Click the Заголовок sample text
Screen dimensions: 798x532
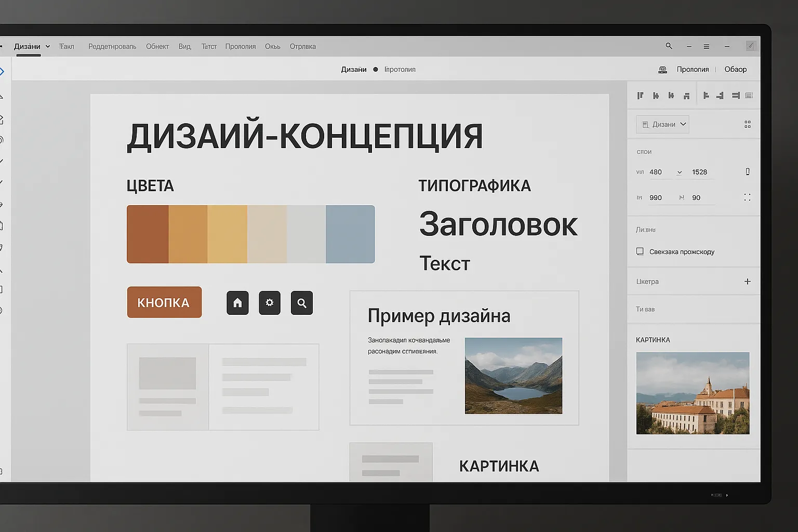point(498,225)
